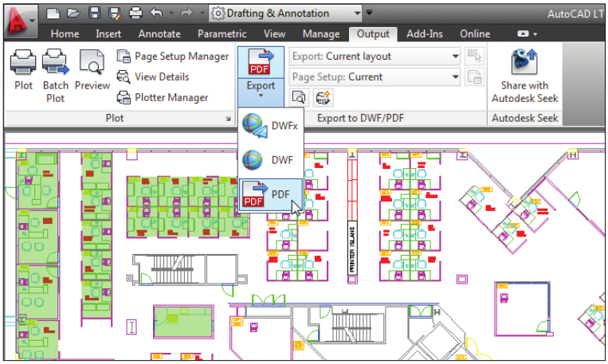Viewport: 608px width, 364px height.
Task: Select the Output ribbon tab
Action: tap(373, 34)
